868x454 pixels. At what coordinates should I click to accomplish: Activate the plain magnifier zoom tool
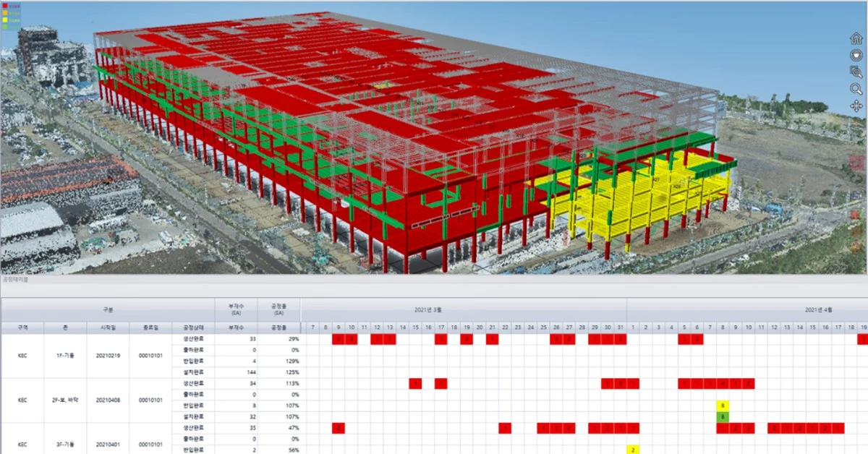click(856, 89)
